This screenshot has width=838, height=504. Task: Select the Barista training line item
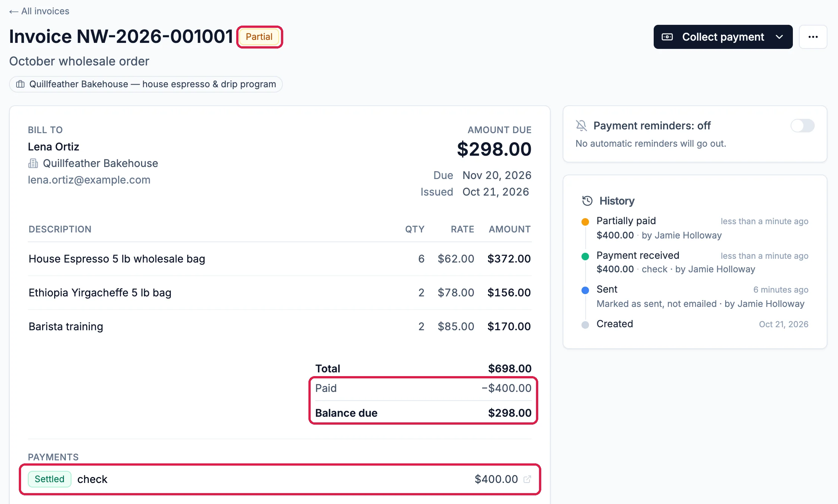279,326
